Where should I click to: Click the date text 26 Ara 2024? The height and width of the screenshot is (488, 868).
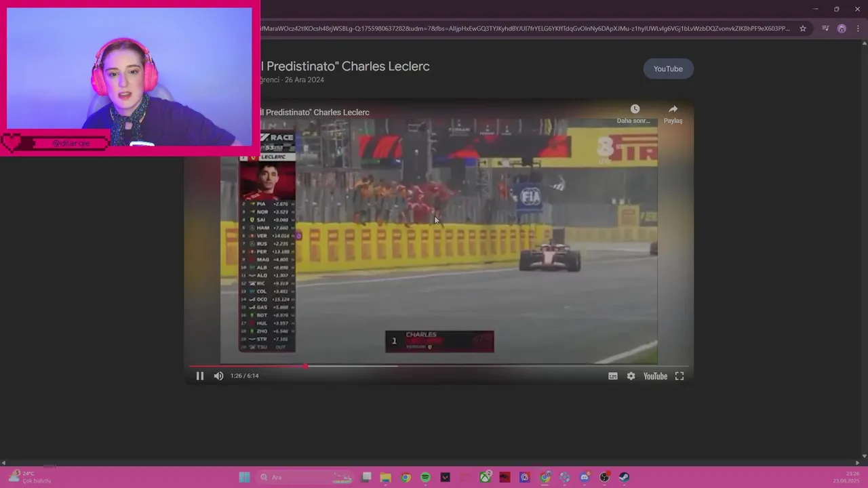[x=304, y=80]
